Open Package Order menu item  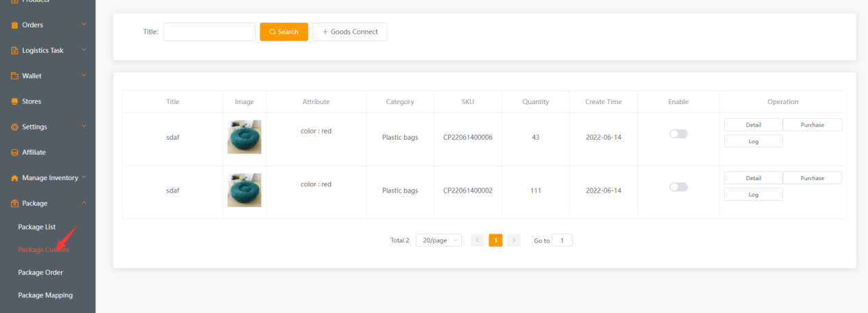40,273
